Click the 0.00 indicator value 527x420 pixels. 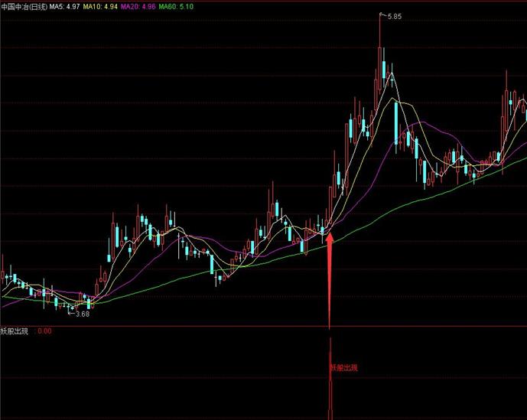click(44, 331)
